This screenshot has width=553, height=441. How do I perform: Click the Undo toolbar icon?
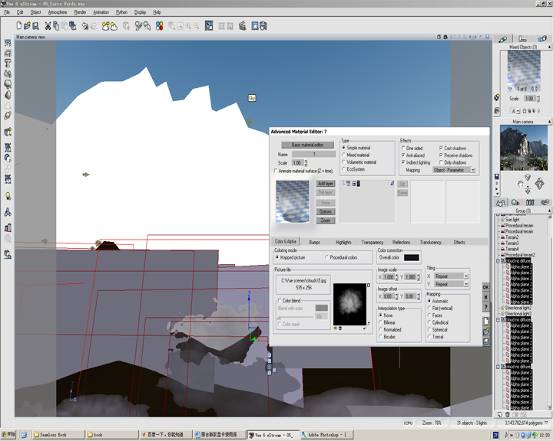[85, 26]
